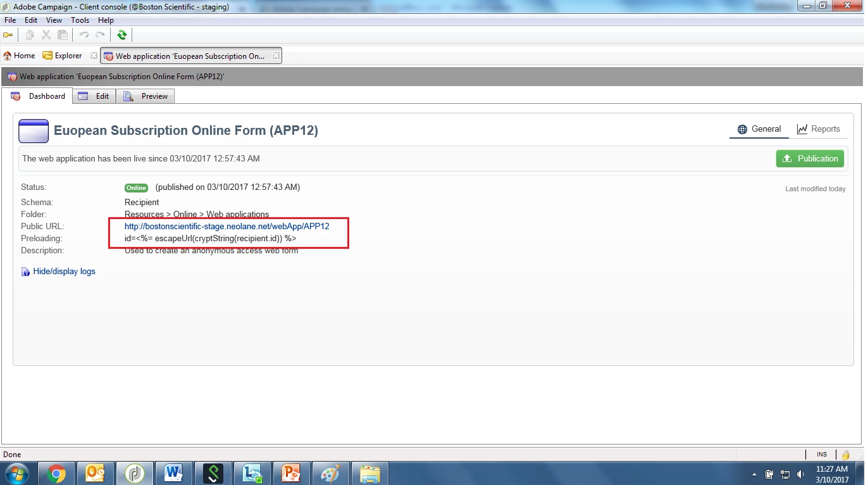The height and width of the screenshot is (485, 868).
Task: Close the Web application tab
Action: coord(276,56)
